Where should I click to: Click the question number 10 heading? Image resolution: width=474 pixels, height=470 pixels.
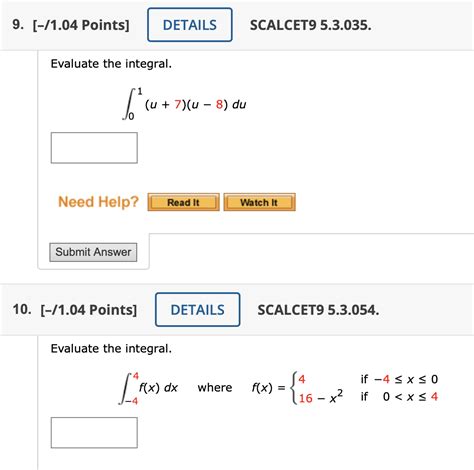coord(22,309)
